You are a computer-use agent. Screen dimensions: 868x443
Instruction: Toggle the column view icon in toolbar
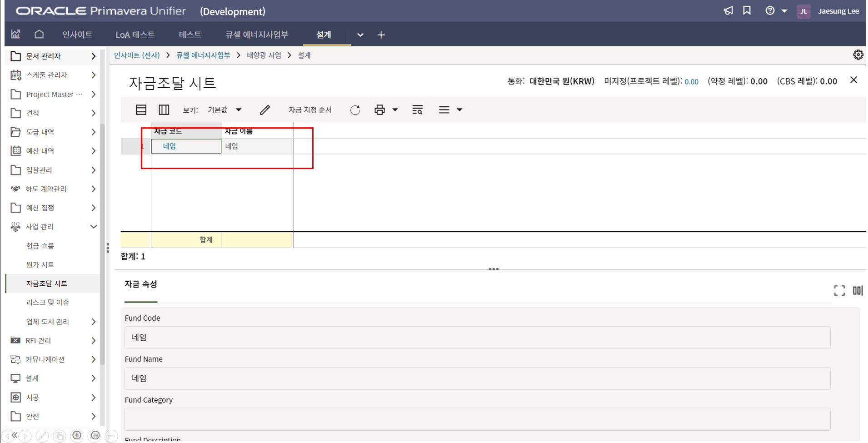tap(164, 110)
